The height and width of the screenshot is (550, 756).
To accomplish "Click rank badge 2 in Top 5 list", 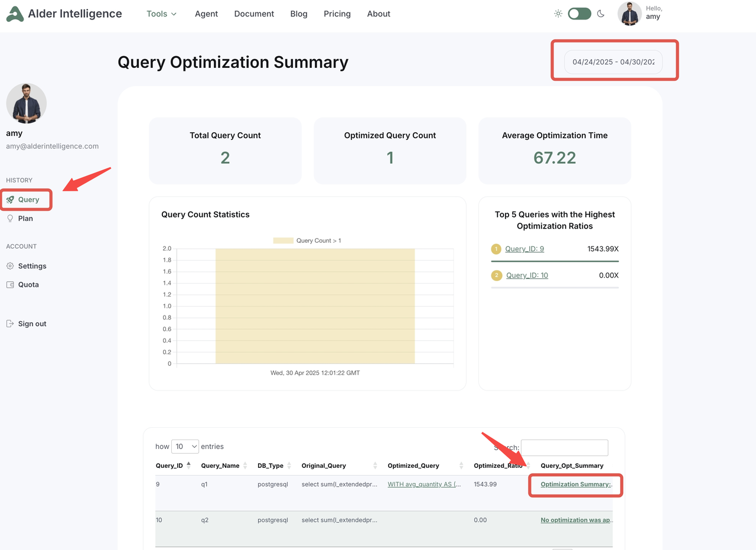I will [x=496, y=275].
